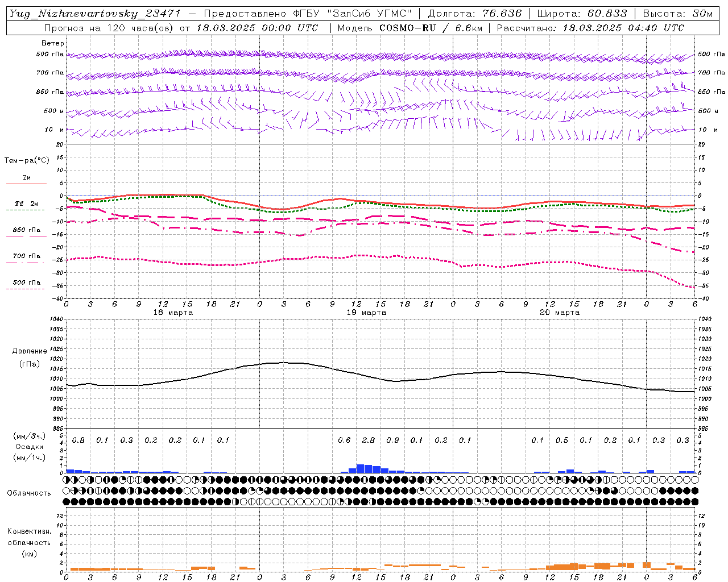Click the date label 20 марта
The image size is (728, 582).
tap(560, 313)
